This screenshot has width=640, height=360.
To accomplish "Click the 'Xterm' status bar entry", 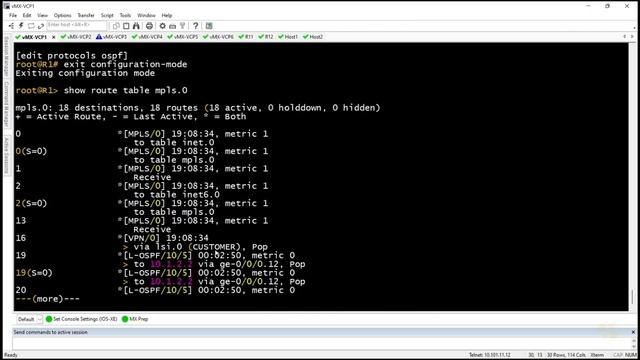I will (597, 355).
